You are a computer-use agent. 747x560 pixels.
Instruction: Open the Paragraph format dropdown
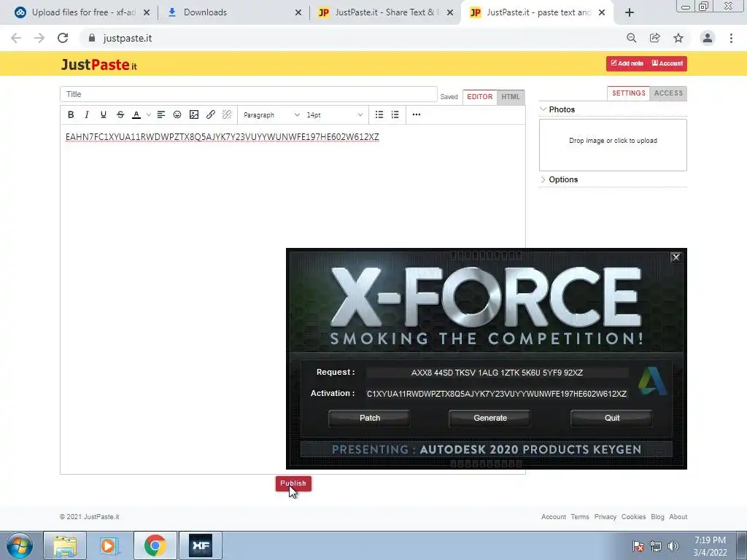point(271,114)
